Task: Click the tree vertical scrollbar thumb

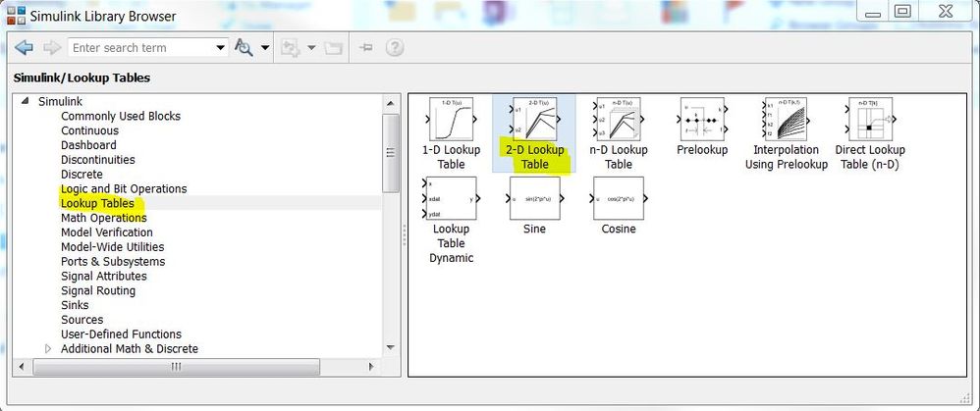Action: coord(391,152)
